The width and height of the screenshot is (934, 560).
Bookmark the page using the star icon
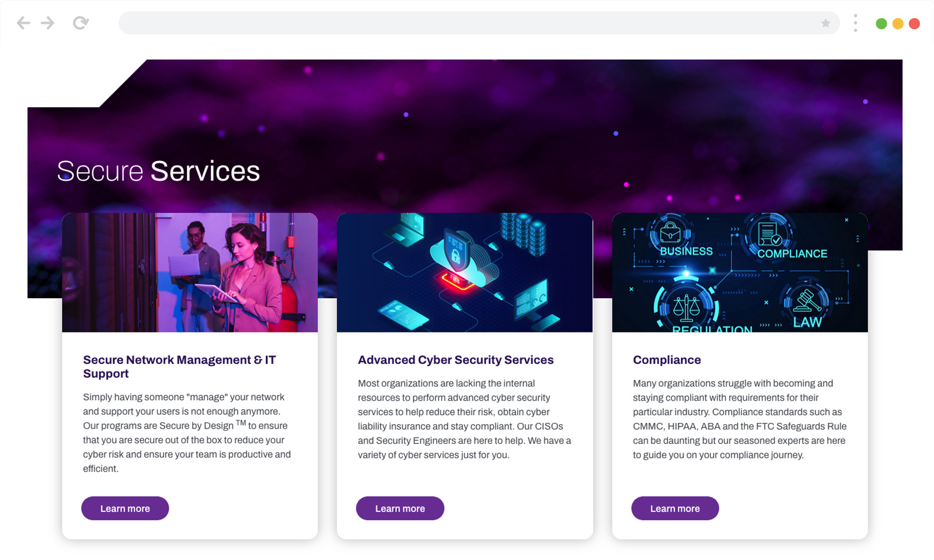click(x=825, y=23)
